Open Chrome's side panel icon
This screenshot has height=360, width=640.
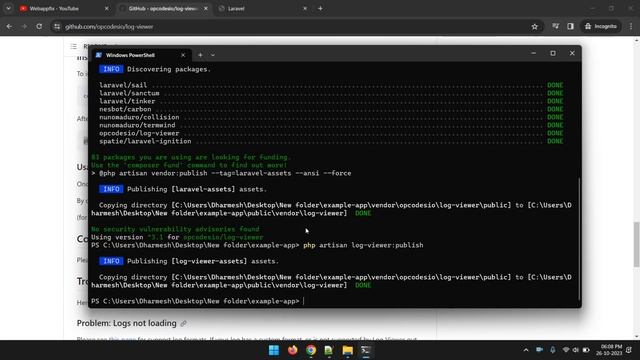(571, 27)
